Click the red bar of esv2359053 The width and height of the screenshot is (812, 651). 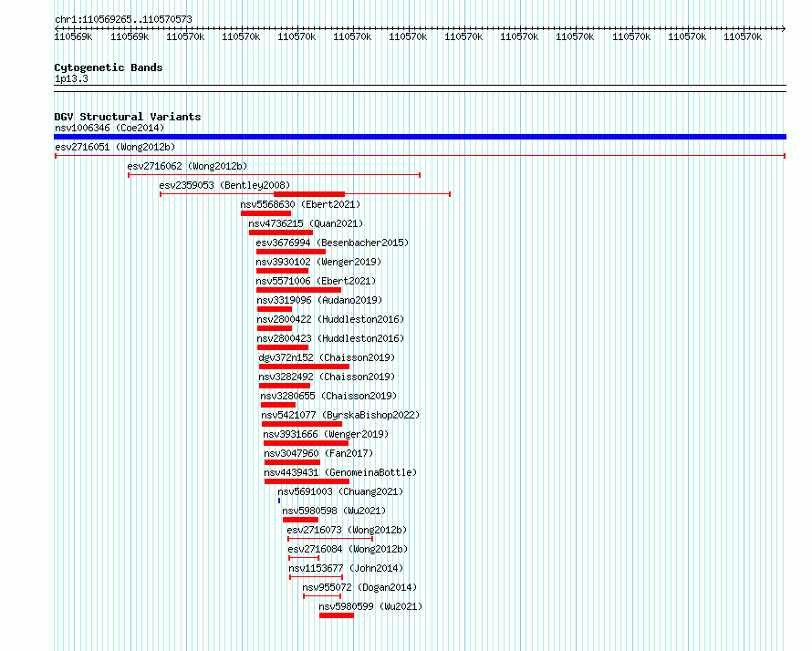point(309,194)
